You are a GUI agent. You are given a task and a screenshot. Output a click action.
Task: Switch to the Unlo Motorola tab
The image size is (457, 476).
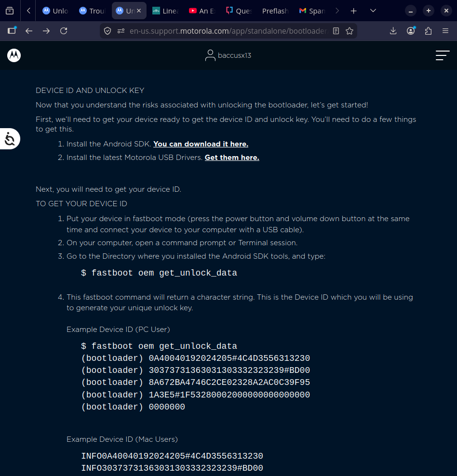point(55,11)
